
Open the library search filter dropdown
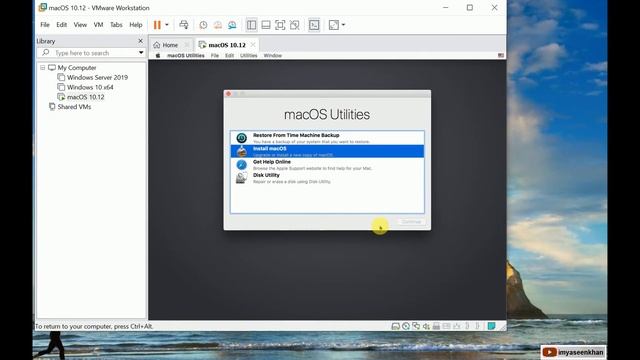(x=141, y=53)
